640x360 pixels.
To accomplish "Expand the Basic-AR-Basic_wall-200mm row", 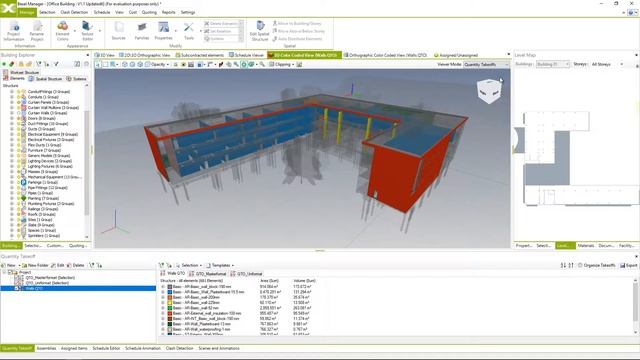I will tap(163, 298).
